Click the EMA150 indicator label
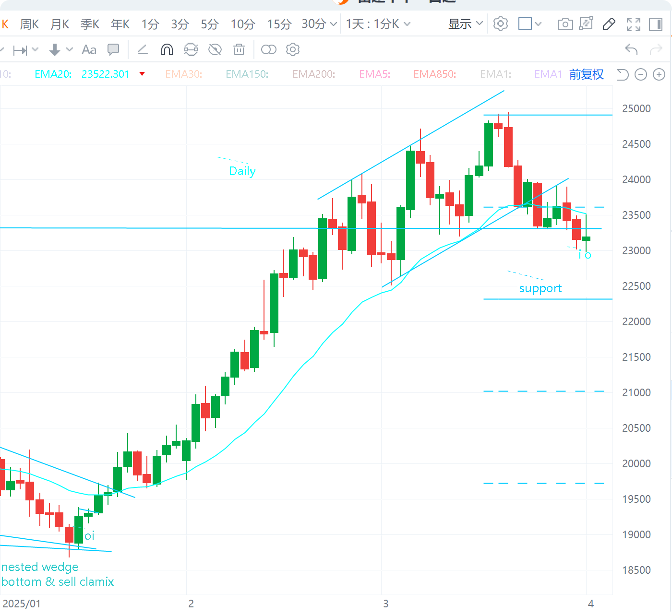 tap(247, 74)
